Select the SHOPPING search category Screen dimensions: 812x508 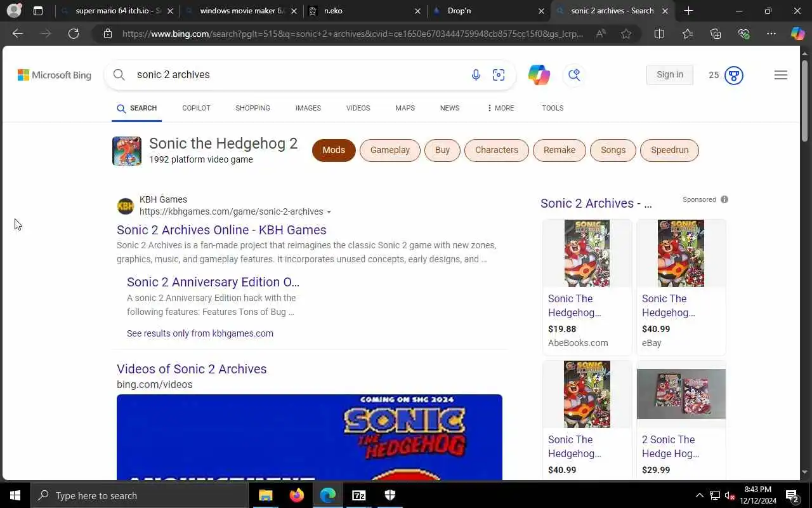[252, 108]
